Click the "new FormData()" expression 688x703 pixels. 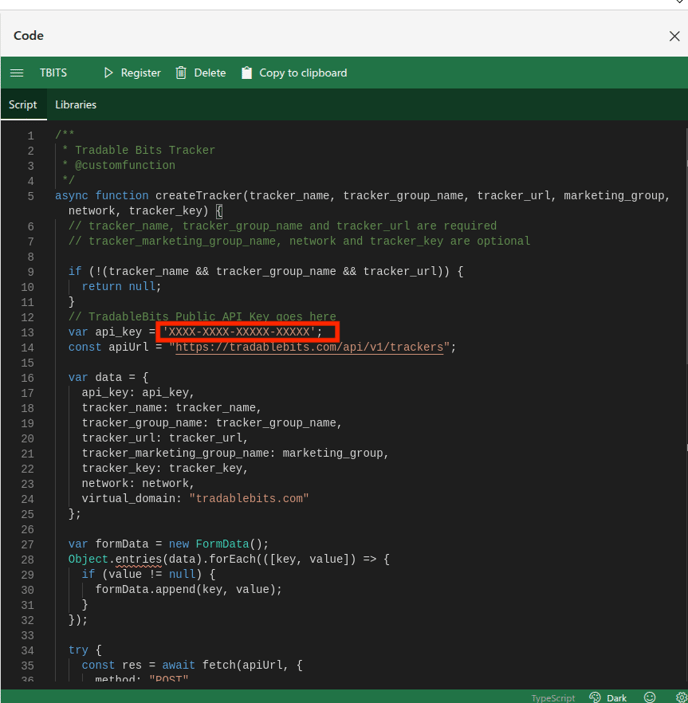click(219, 544)
